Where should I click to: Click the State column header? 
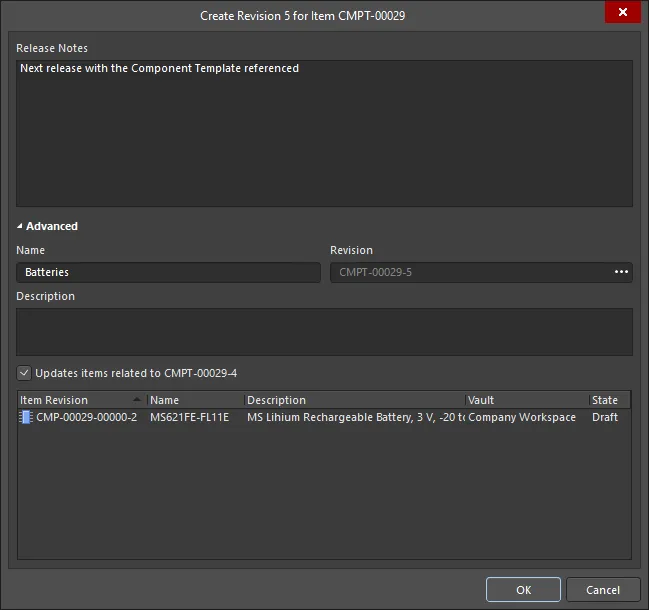[607, 400]
